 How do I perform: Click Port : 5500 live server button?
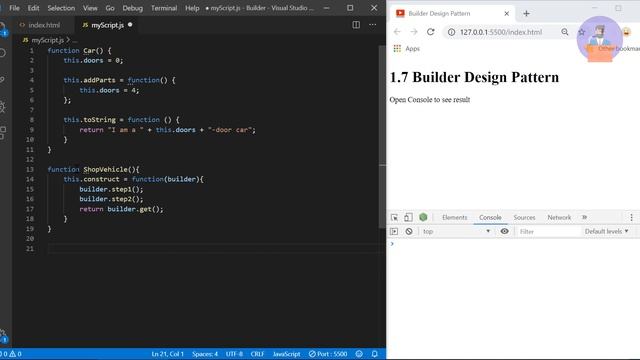328,354
